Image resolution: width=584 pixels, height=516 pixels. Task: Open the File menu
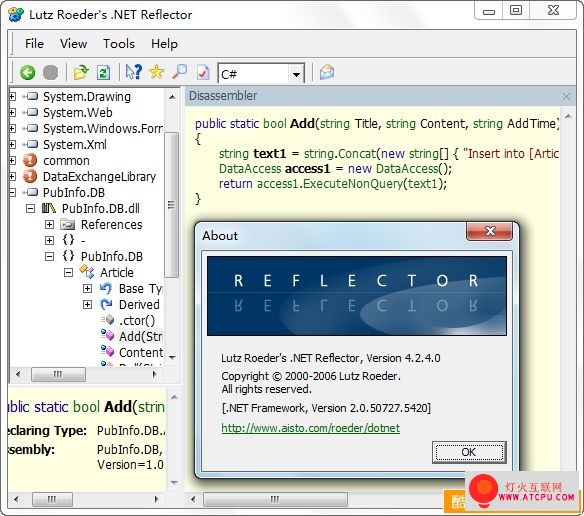[x=34, y=44]
